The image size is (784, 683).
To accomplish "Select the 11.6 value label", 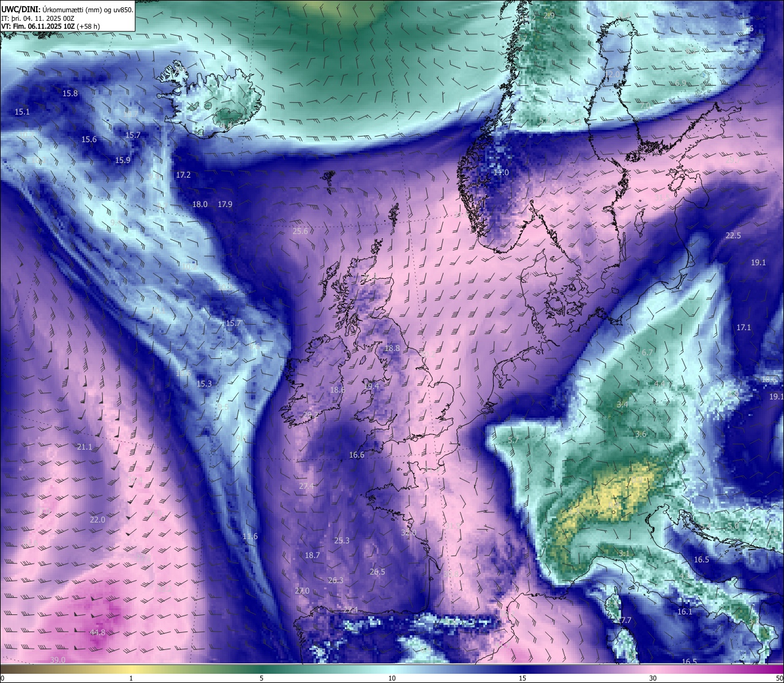I will 250,537.
